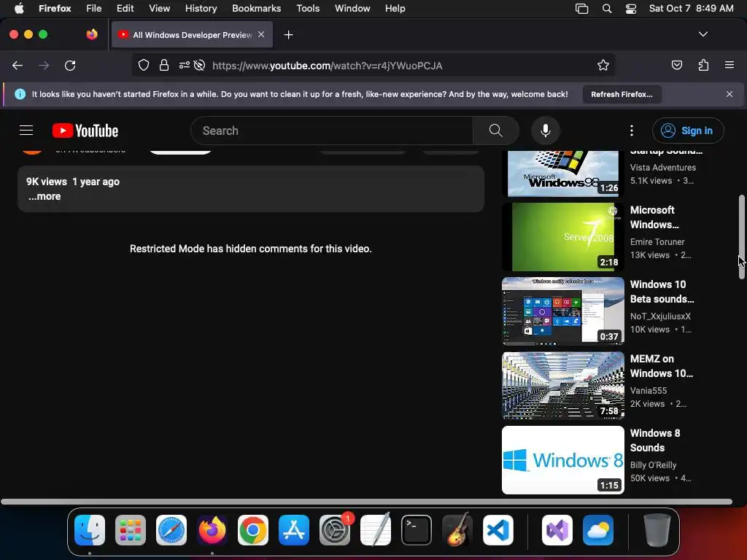Launch Visual Studio Code from the Dock

coord(498,530)
